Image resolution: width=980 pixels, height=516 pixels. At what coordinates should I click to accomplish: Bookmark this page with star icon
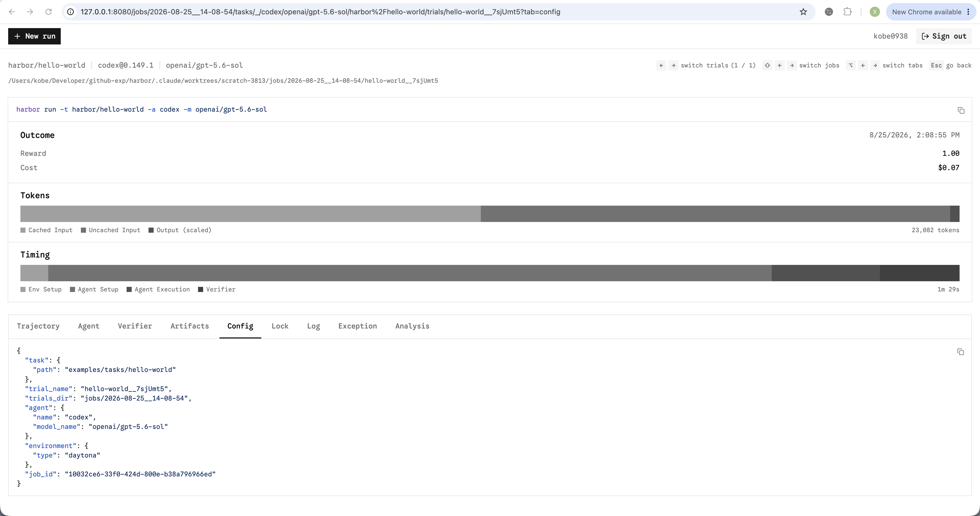coord(803,12)
